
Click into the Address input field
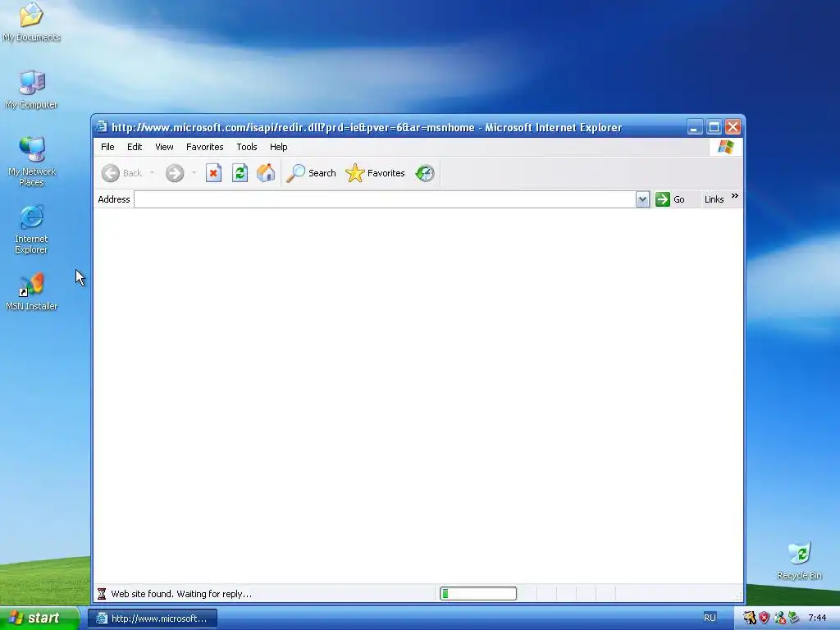[385, 199]
